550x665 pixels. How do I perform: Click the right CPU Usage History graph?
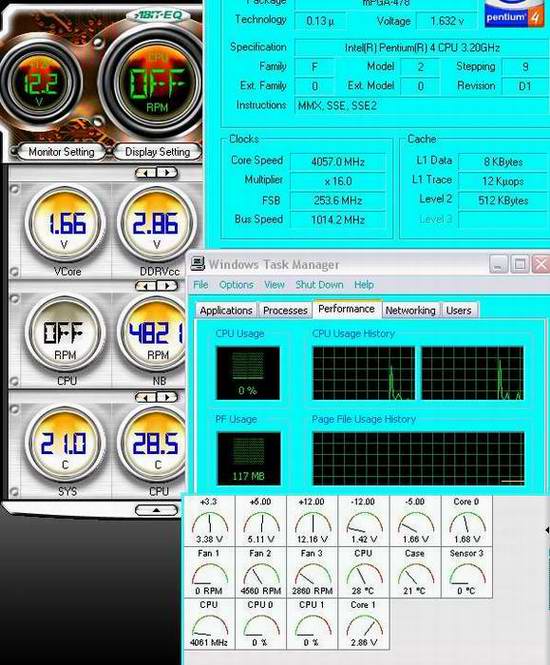point(472,373)
